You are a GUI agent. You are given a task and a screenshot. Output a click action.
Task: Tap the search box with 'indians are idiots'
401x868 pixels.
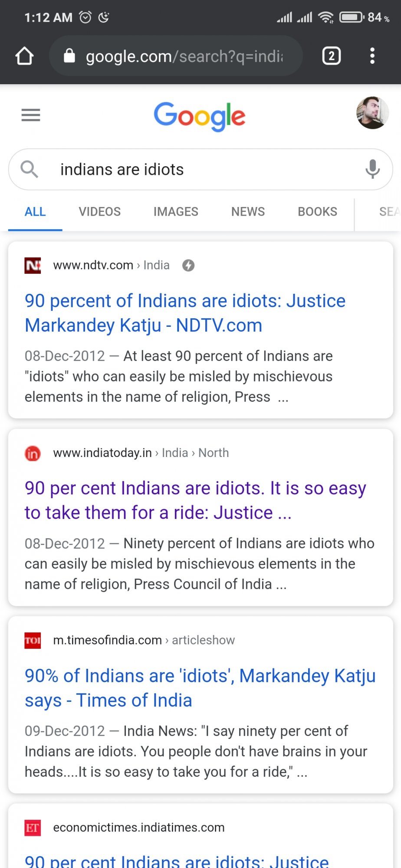(x=200, y=169)
